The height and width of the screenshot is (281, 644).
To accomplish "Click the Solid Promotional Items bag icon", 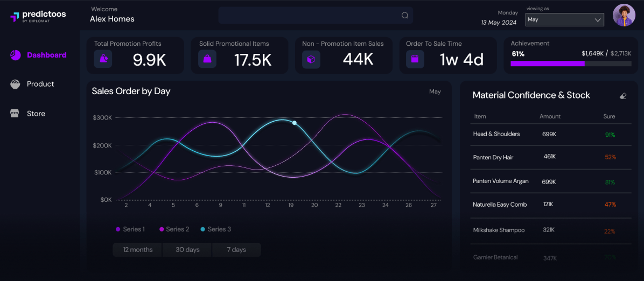I will [x=207, y=59].
